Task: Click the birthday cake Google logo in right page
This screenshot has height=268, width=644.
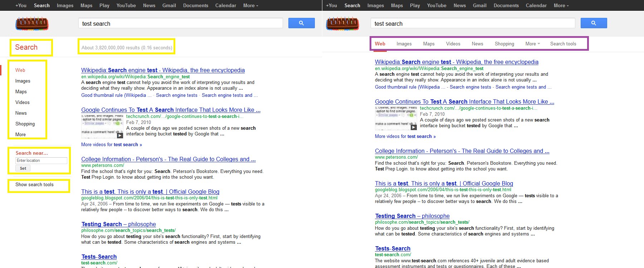Action: point(342,24)
